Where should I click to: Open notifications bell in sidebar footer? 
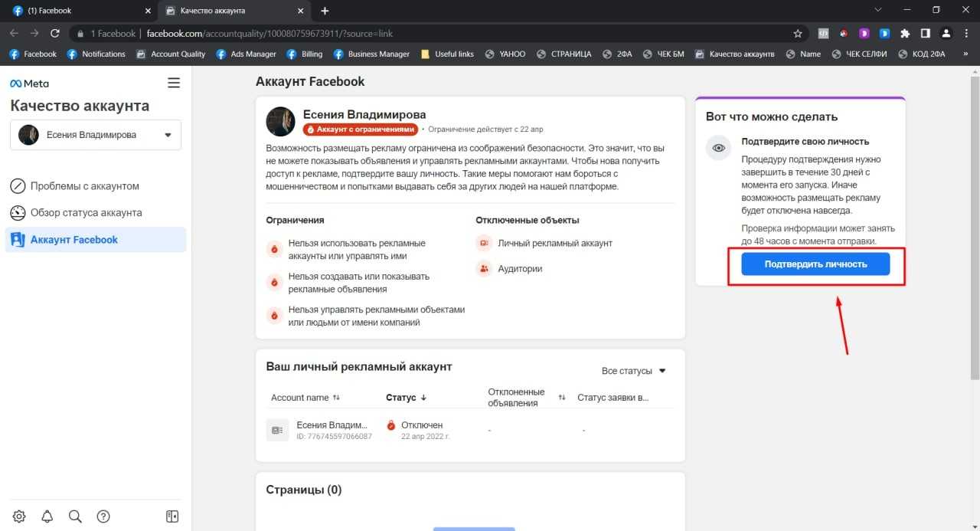coord(47,516)
